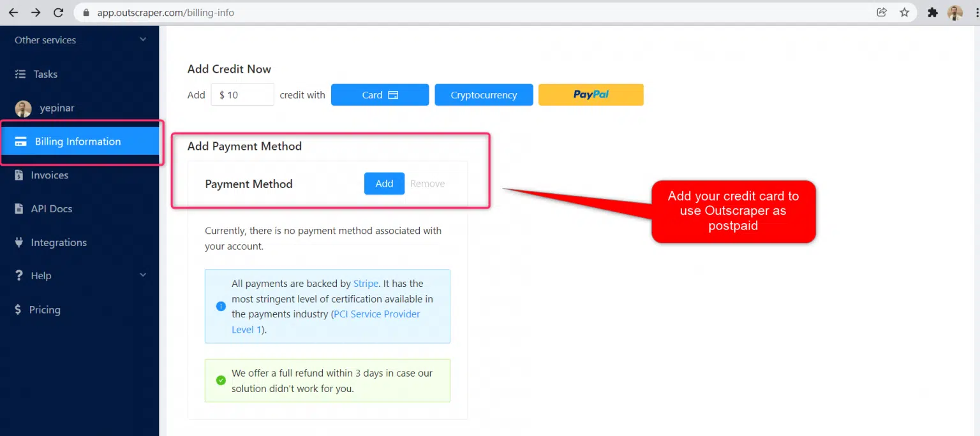Select the yepinar profile menu item
This screenshot has height=436, width=980.
[56, 108]
